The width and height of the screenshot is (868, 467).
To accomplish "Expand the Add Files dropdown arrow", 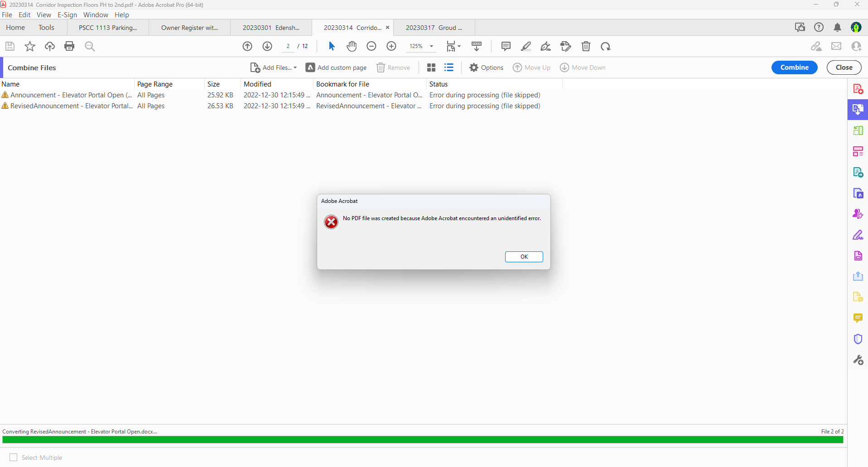I will [x=295, y=67].
